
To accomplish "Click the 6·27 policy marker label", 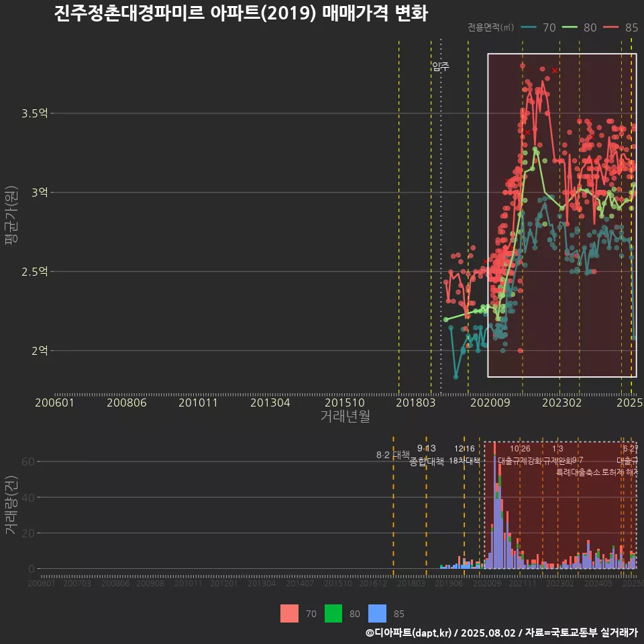I will [631, 449].
